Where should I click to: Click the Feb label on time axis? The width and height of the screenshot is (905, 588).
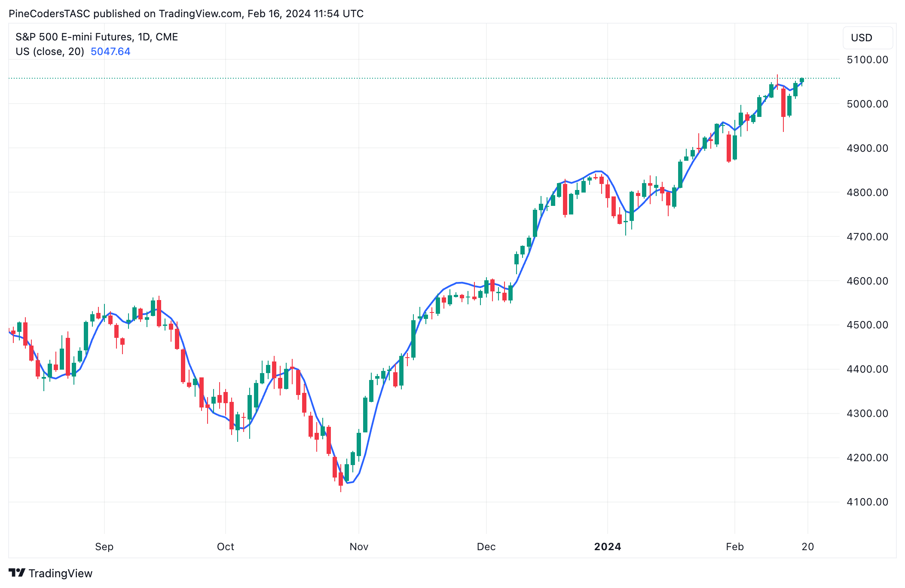point(735,547)
